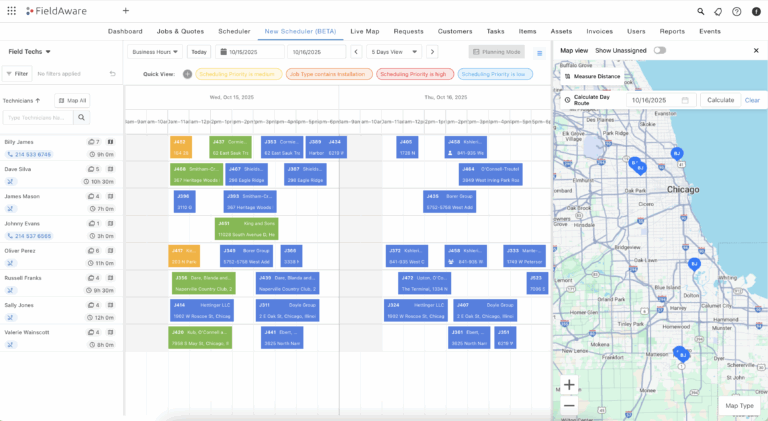Image resolution: width=768 pixels, height=421 pixels.
Task: Open the notifications bell icon
Action: tap(717, 11)
